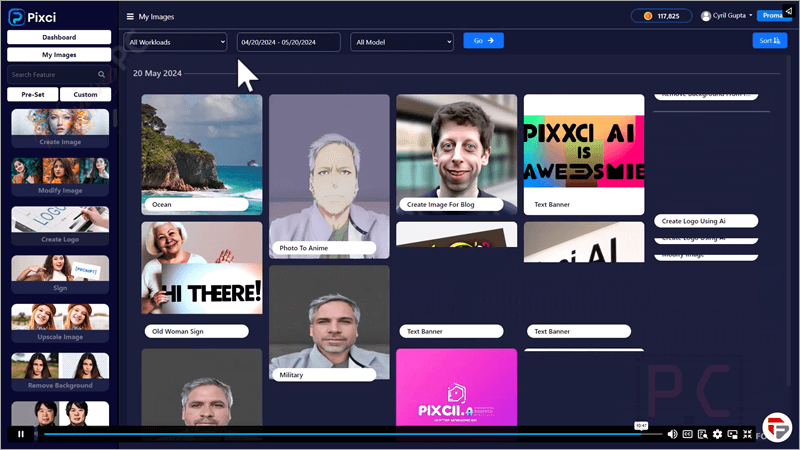Image resolution: width=800 pixels, height=450 pixels.
Task: Open the hamburger menu beside My Images
Action: point(130,16)
